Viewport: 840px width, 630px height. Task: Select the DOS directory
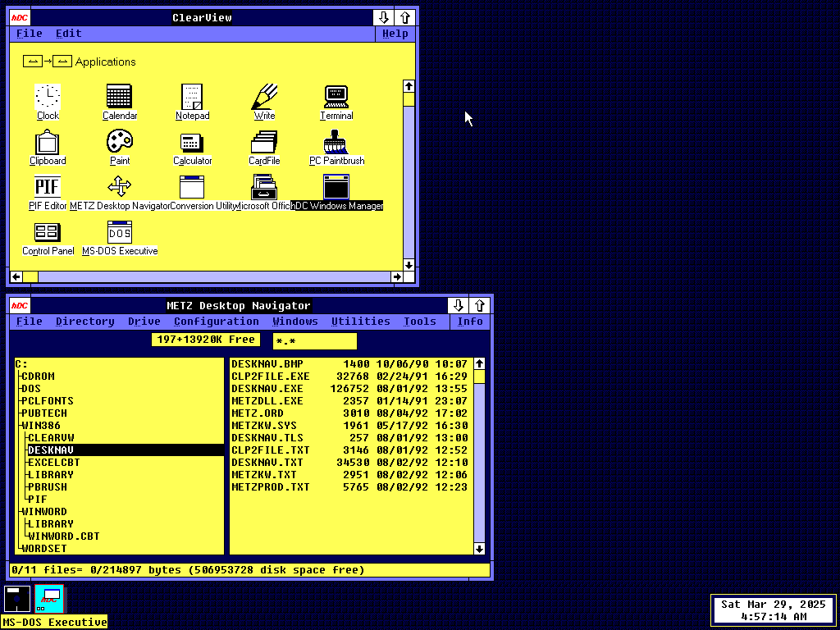tap(31, 389)
